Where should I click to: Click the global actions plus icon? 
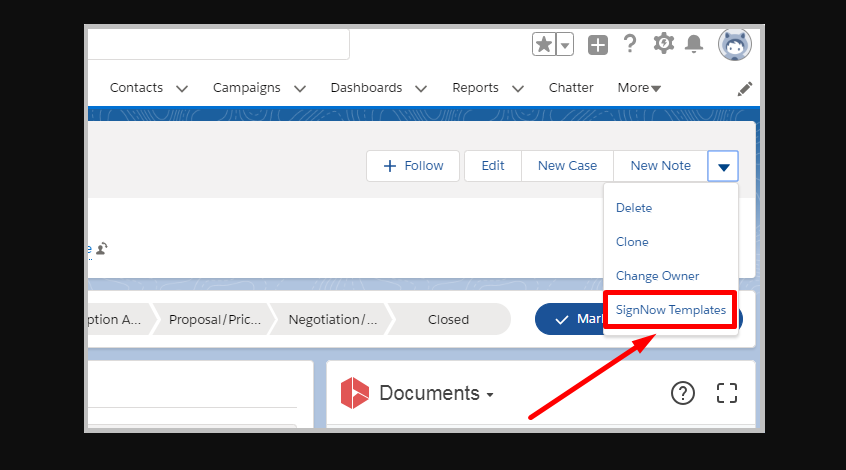(597, 45)
